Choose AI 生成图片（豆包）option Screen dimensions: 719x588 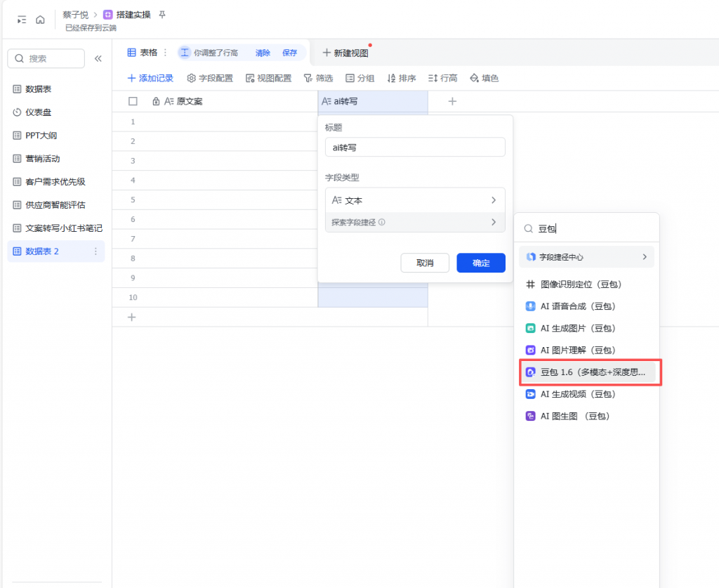(x=577, y=328)
